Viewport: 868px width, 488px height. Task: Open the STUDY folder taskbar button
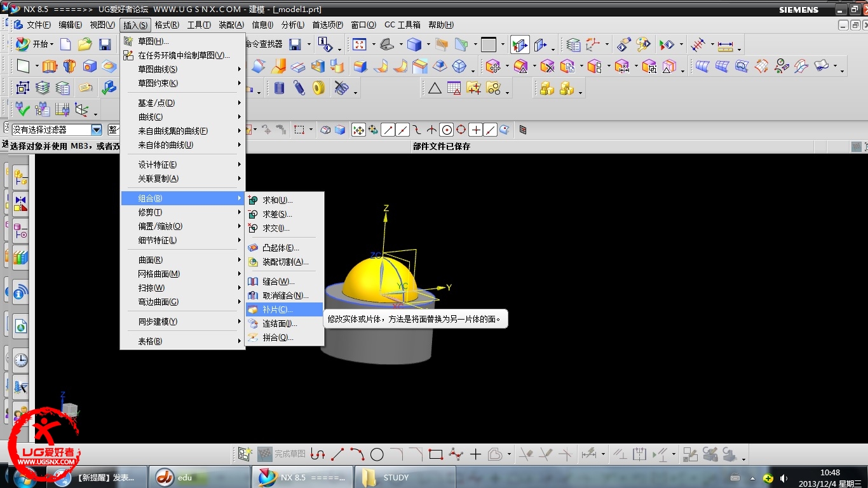pos(405,477)
